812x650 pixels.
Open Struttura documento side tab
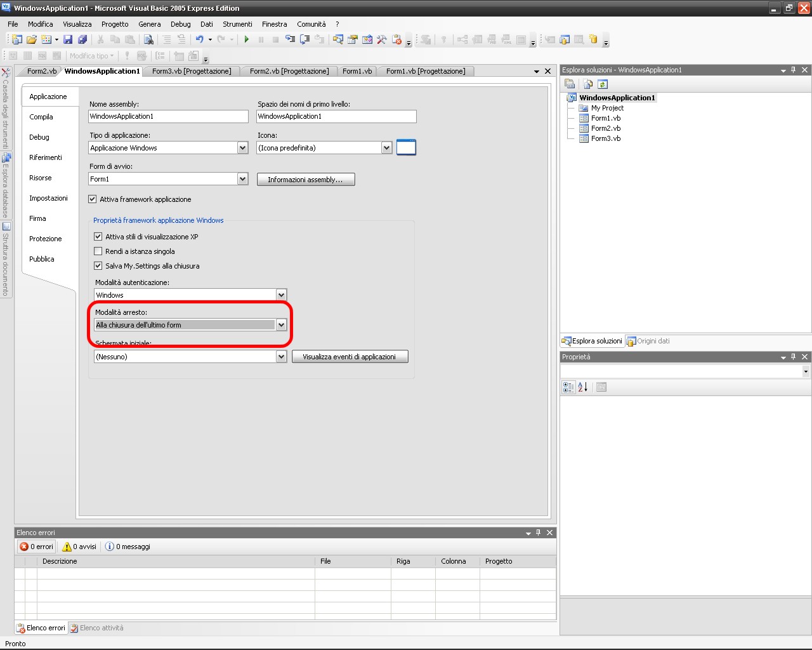click(6, 259)
